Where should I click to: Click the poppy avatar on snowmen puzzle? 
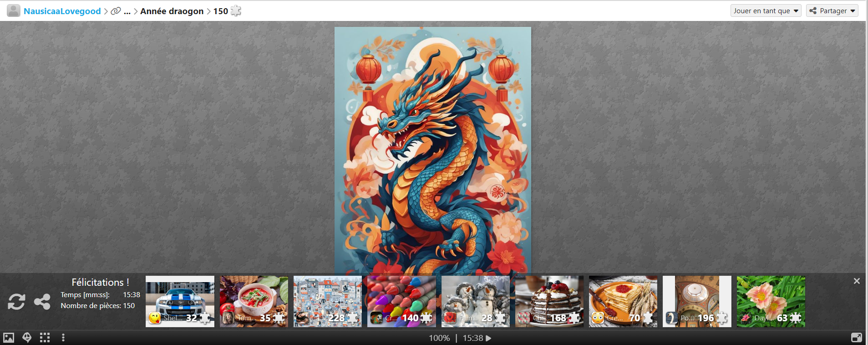[450, 318]
